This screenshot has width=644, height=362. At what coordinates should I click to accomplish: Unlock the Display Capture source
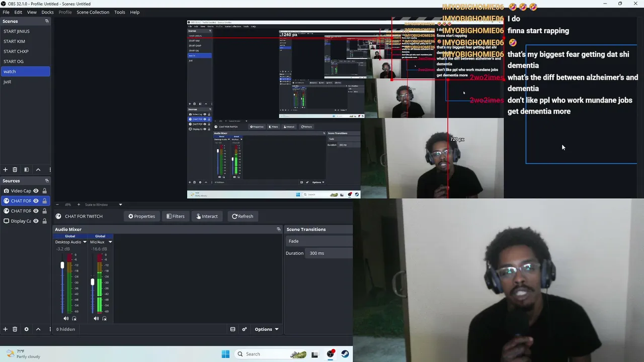[x=44, y=221]
